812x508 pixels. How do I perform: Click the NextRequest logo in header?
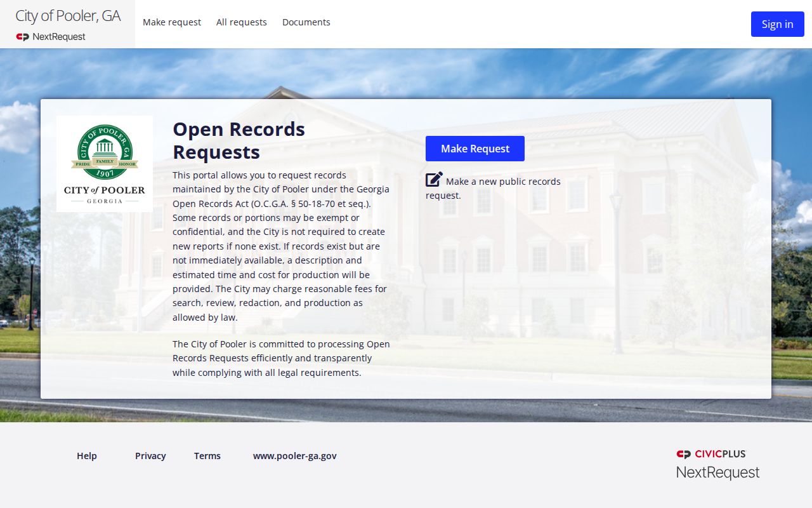[51, 37]
